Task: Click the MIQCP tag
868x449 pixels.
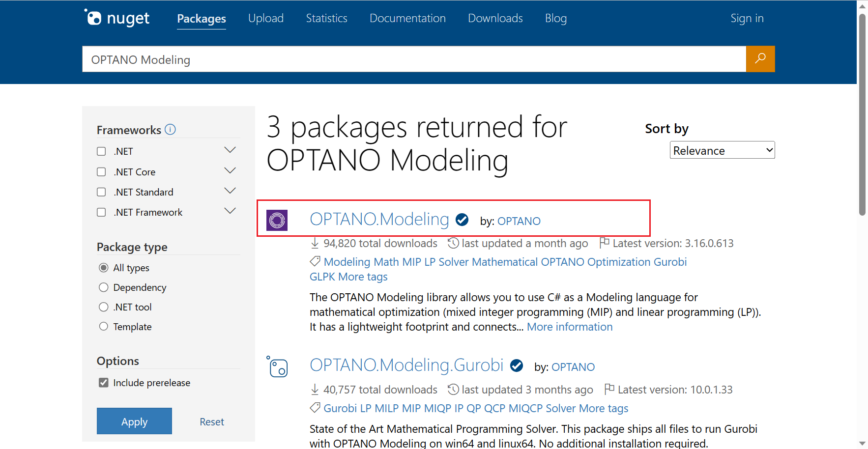Action: pos(525,408)
